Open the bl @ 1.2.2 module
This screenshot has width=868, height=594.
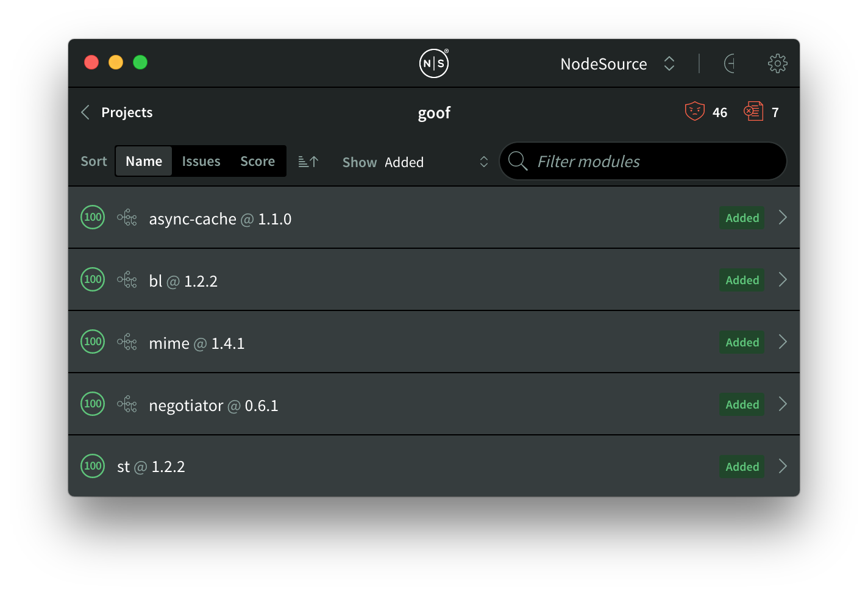pyautogui.click(x=183, y=281)
